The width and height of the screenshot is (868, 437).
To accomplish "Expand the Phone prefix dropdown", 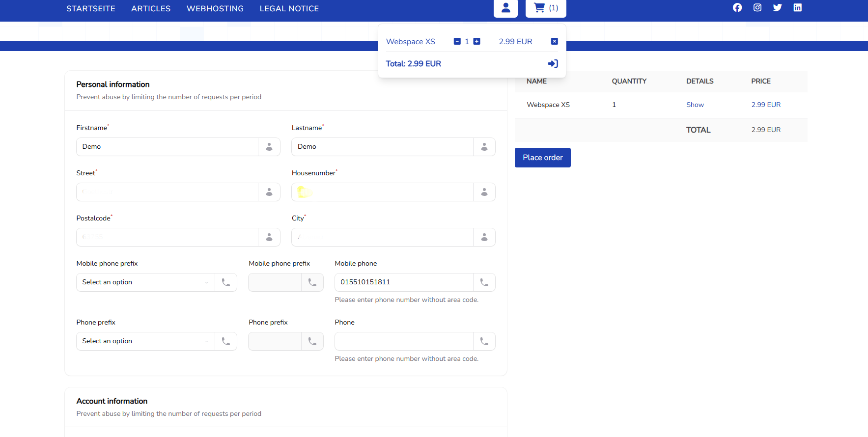I will (x=145, y=341).
